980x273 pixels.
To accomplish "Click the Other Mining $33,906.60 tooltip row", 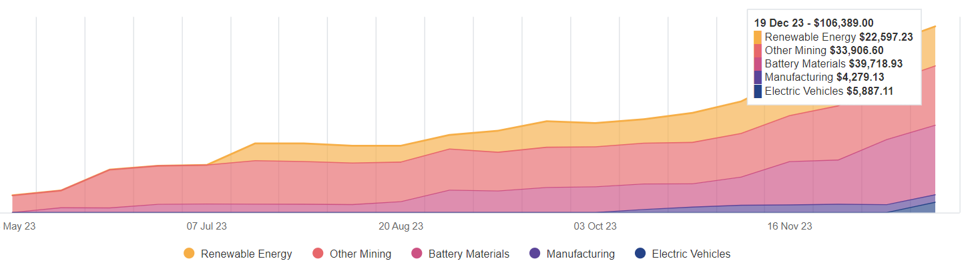I will (x=833, y=50).
